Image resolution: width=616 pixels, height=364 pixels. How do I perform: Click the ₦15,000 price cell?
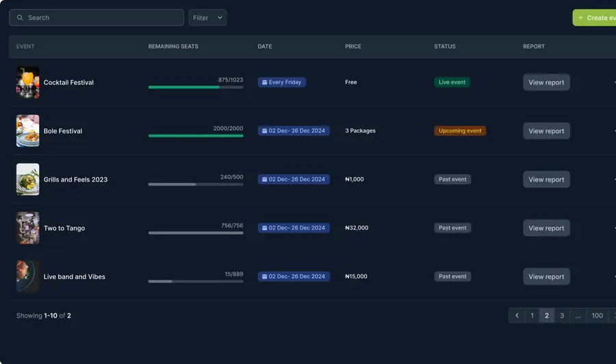point(356,276)
